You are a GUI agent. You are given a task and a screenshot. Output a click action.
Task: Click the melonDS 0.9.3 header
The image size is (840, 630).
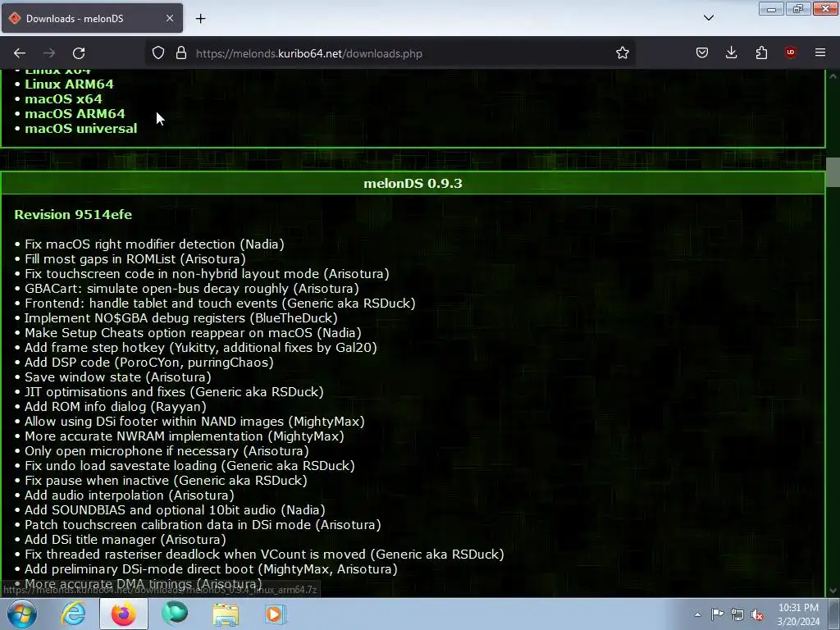point(413,183)
